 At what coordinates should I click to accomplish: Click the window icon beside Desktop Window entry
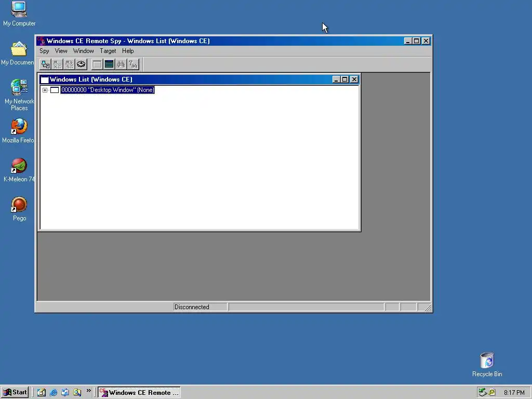54,90
